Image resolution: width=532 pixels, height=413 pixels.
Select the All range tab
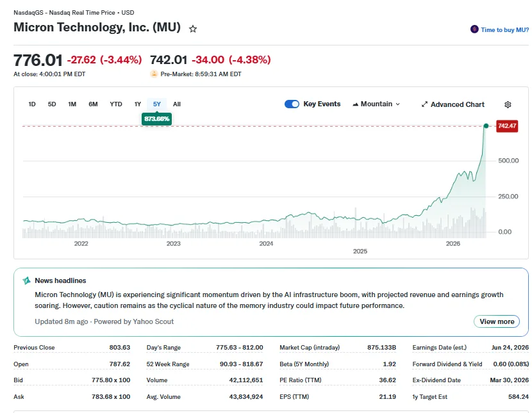[x=177, y=104]
